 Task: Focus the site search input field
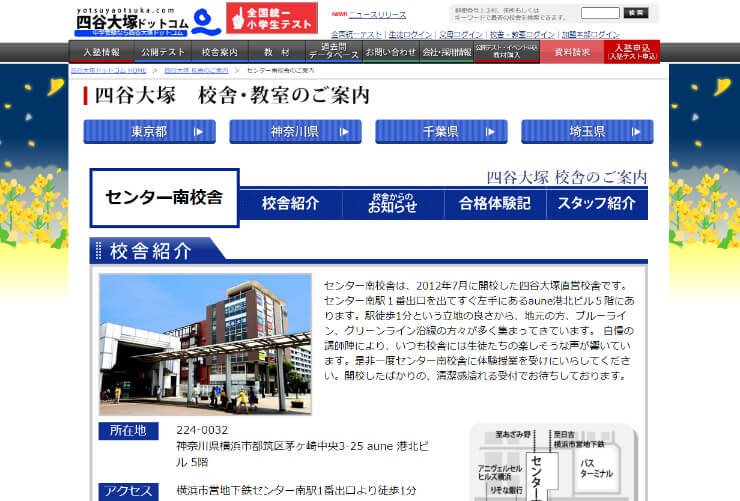(600, 13)
